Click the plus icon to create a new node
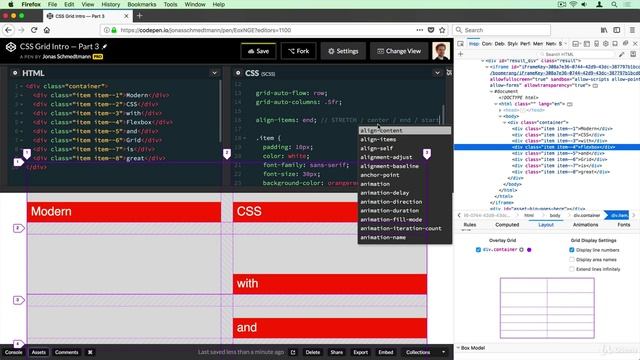Screen dimensions: 640x360 (x=460, y=54)
